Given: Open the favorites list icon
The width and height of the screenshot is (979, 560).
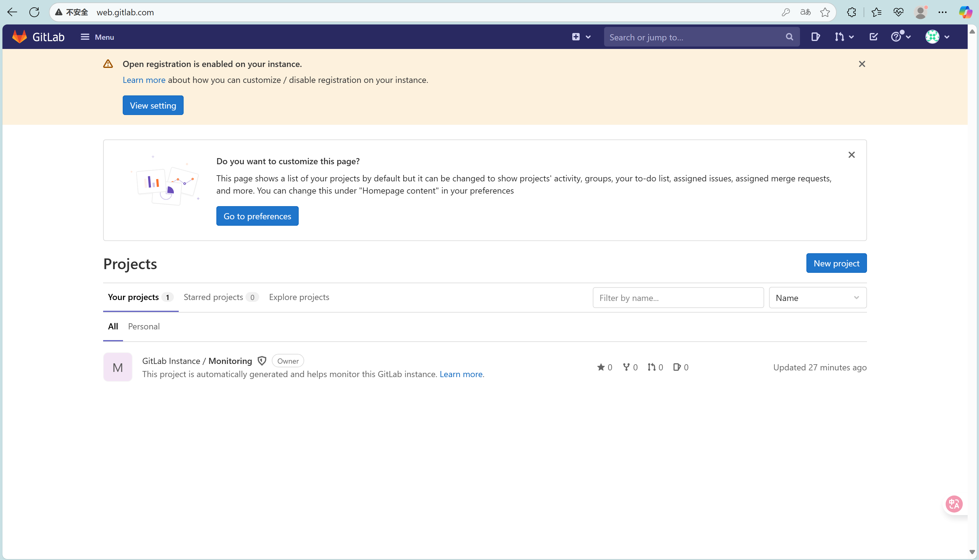Looking at the screenshot, I should tap(877, 12).
